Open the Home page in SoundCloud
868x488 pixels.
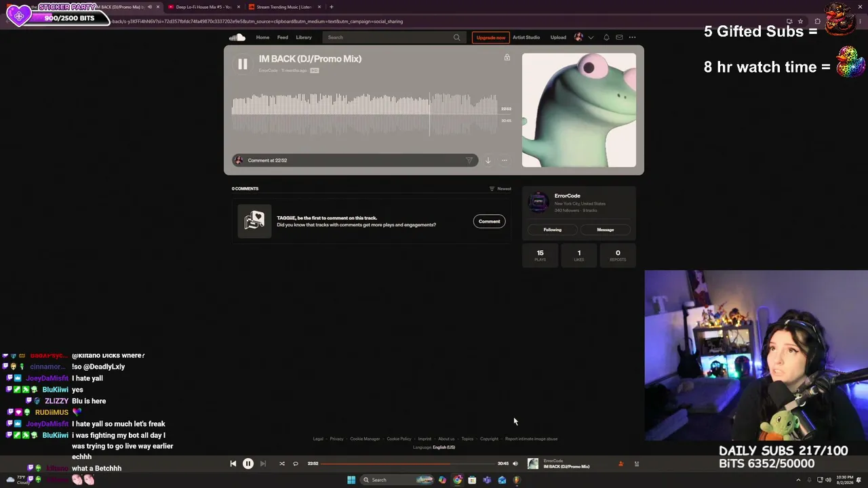click(262, 37)
